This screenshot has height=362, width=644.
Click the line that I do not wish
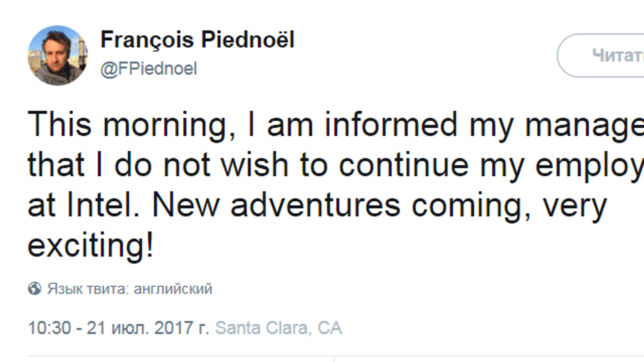(x=322, y=165)
